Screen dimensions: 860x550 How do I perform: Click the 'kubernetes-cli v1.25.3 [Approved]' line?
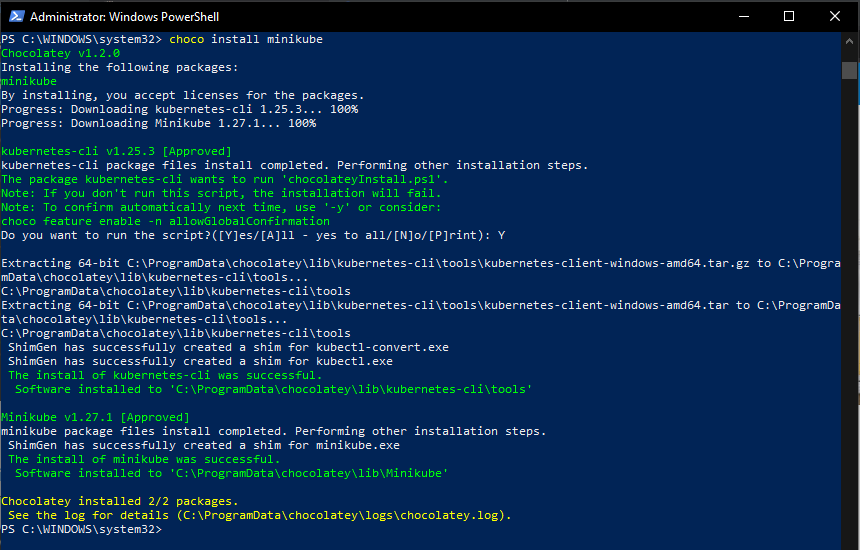pos(116,151)
